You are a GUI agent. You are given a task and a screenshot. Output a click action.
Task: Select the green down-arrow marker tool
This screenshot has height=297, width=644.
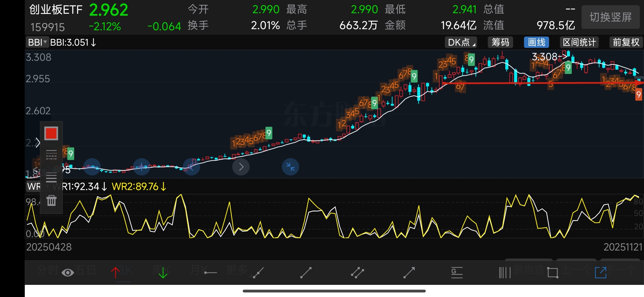pyautogui.click(x=163, y=273)
